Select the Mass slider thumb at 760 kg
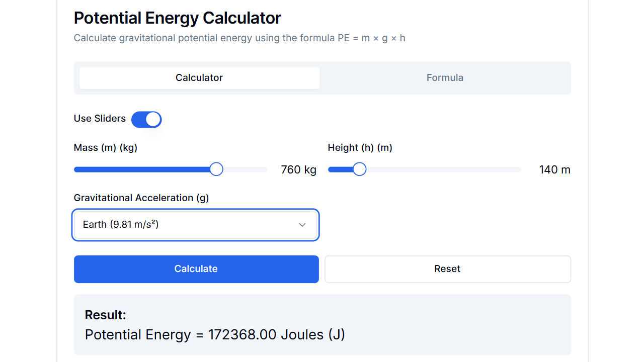Image resolution: width=644 pixels, height=362 pixels. coord(216,169)
